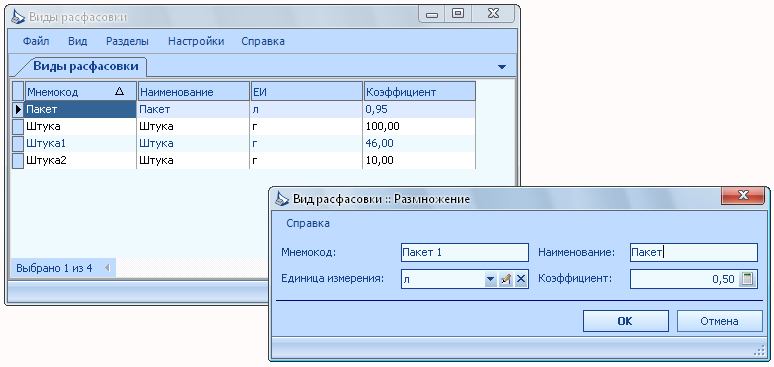Maximize the Виды расфасовки window
This screenshot has height=367, width=774.
coord(458,14)
